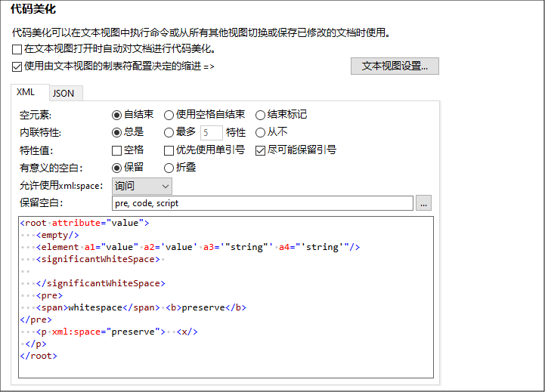Click the ellipsis button beside preserve whitespace

coord(423,203)
